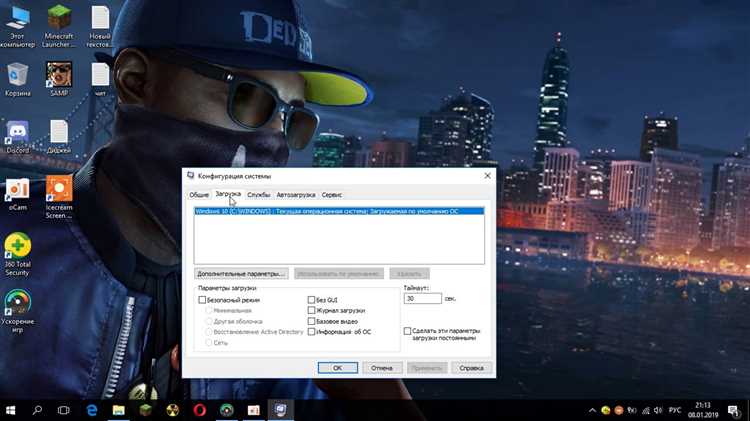Open Task View from the taskbar
Viewport: 750px width, 421px height.
[63, 410]
